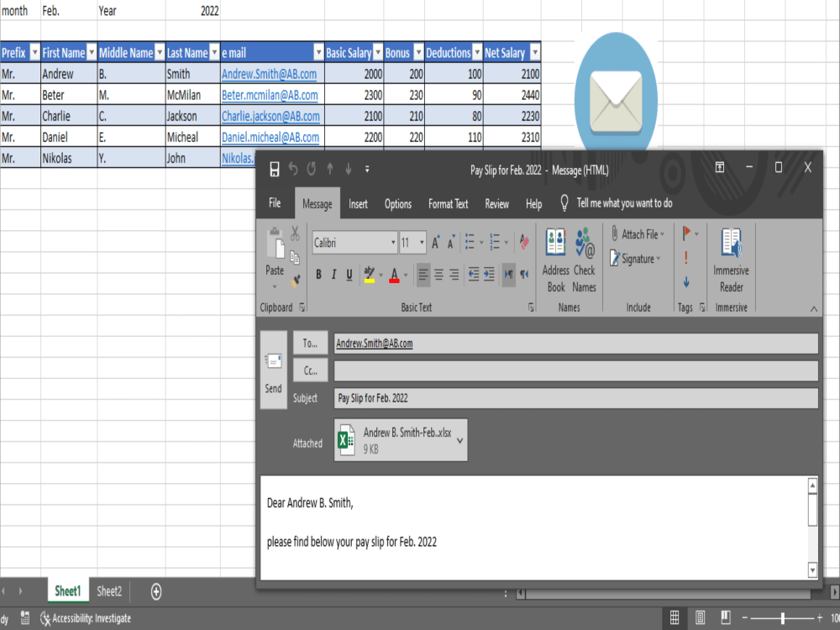Click the Beter.mcmilan@AB.com email link
This screenshot has width=840, height=630.
click(x=270, y=95)
